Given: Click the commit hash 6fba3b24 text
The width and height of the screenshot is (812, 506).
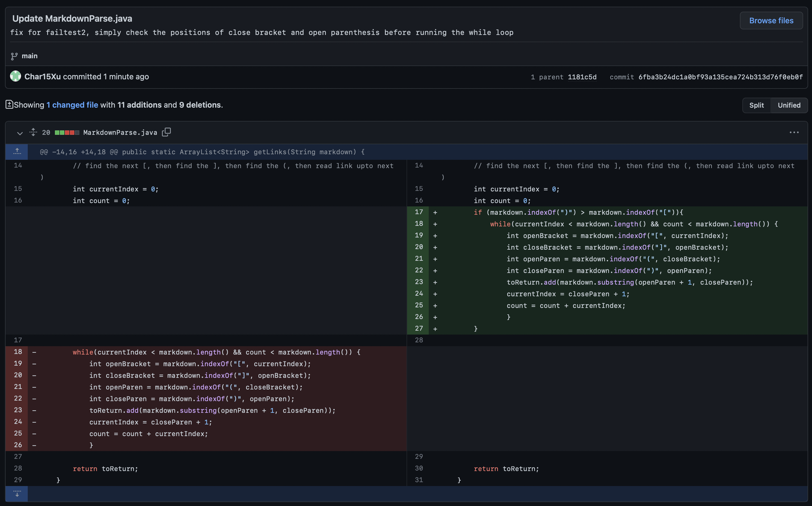Looking at the screenshot, I should (720, 77).
